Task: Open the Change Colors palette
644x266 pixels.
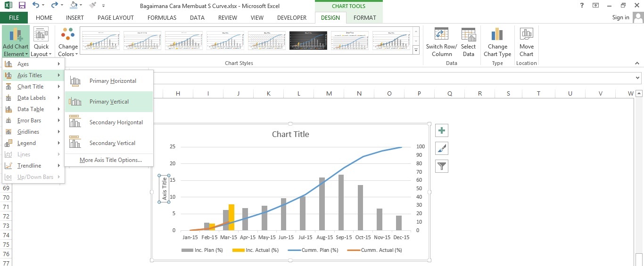Action: pyautogui.click(x=68, y=41)
